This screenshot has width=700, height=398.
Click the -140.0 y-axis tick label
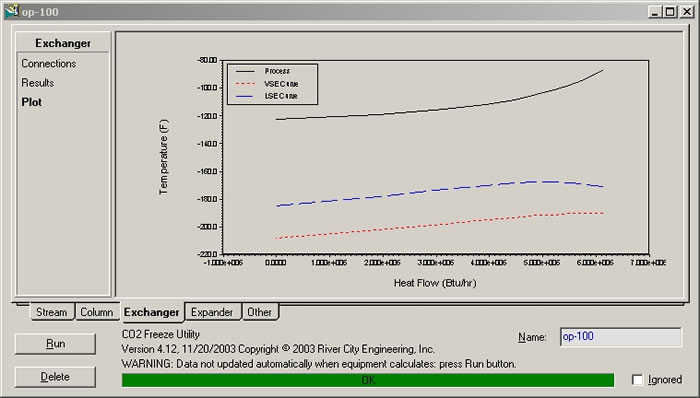pyautogui.click(x=207, y=144)
